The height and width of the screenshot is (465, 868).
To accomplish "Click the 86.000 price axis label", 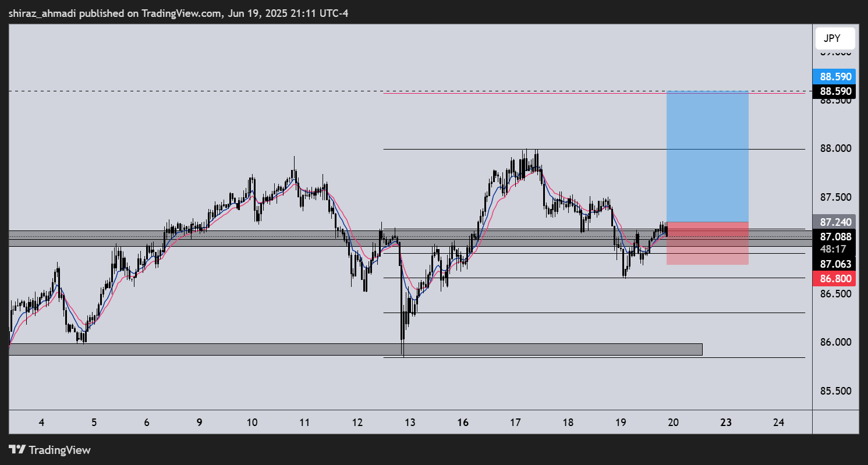I will tap(835, 342).
